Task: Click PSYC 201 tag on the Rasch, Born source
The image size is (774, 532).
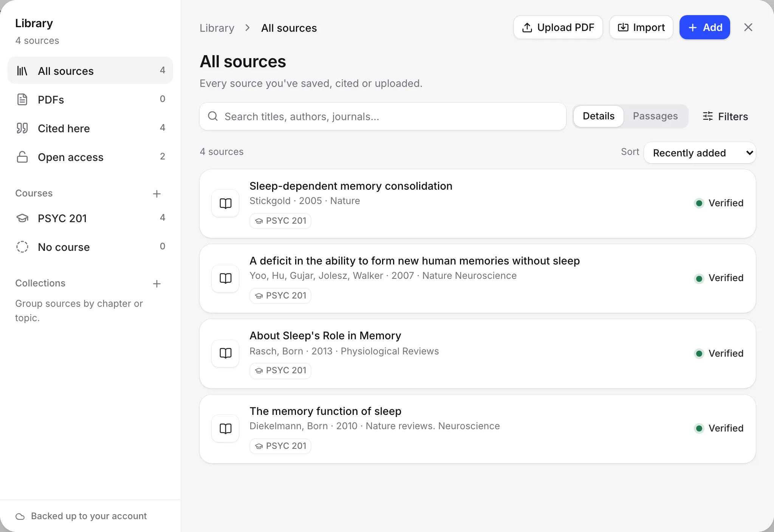Action: click(x=280, y=370)
